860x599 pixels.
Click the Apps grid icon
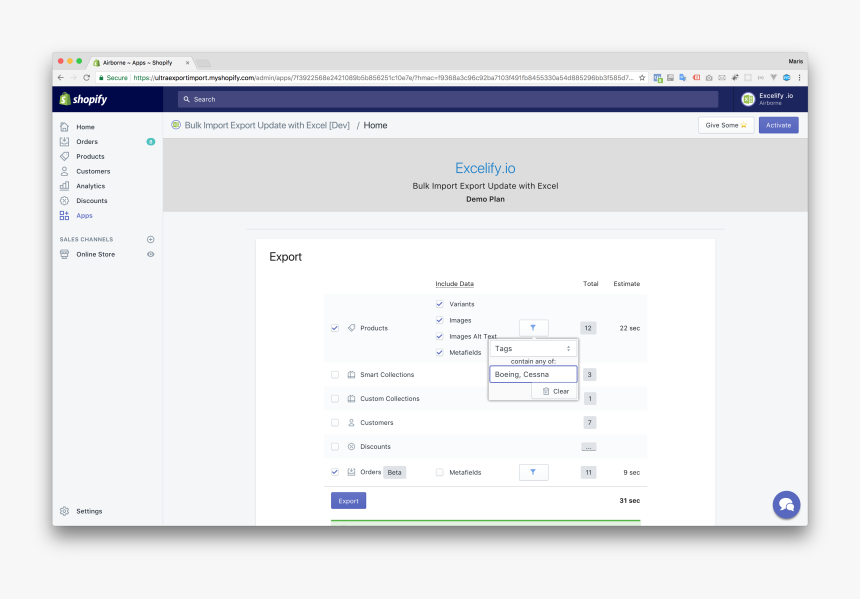click(64, 216)
